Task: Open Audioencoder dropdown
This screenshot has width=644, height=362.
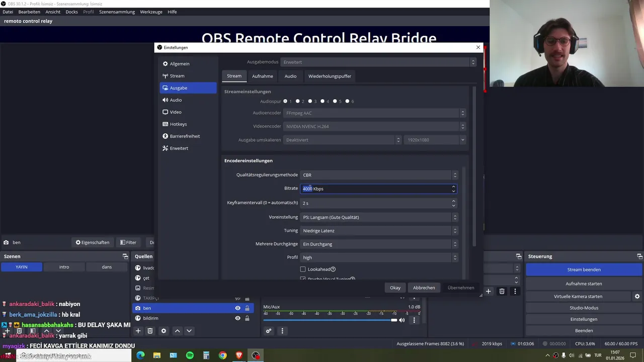Action: [x=375, y=113]
